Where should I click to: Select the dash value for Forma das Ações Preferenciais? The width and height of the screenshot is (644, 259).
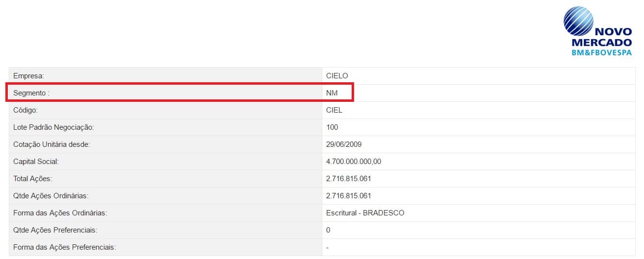pyautogui.click(x=327, y=248)
